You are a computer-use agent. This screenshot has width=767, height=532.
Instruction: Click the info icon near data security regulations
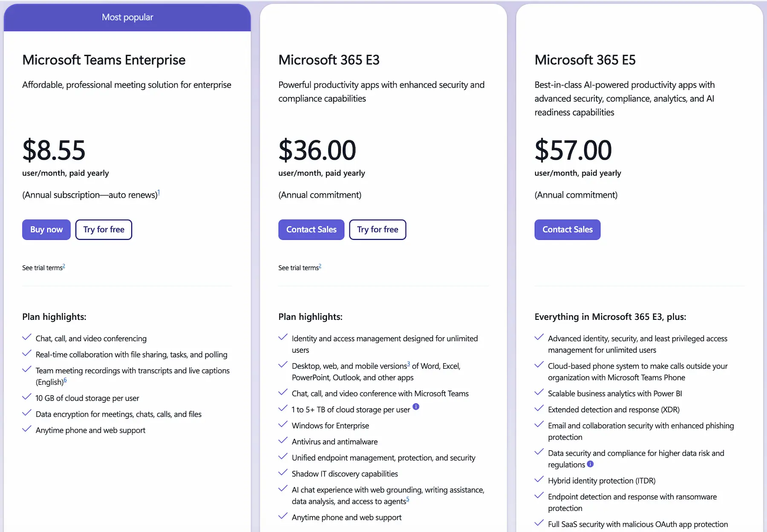591,464
